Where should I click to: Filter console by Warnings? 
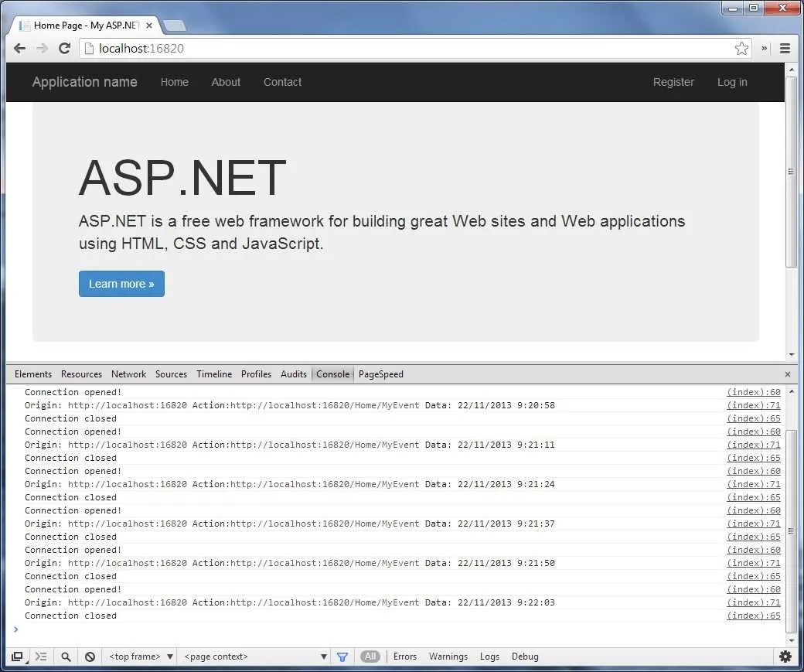click(448, 657)
